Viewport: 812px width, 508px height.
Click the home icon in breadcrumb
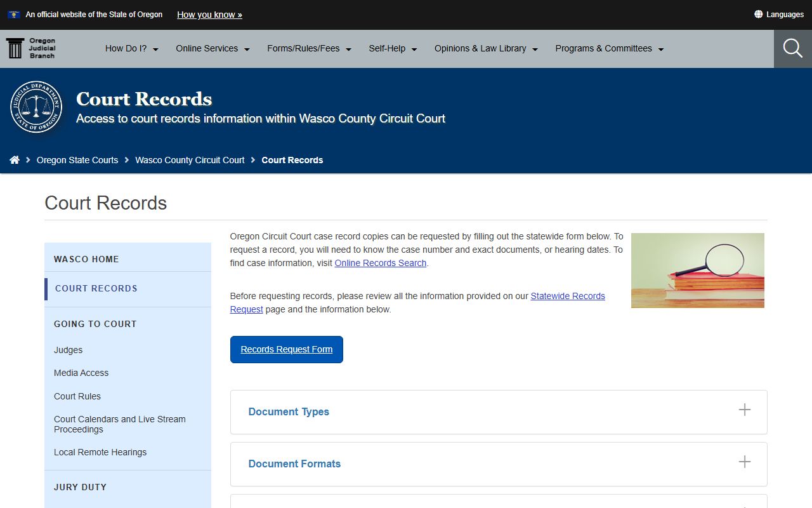15,160
